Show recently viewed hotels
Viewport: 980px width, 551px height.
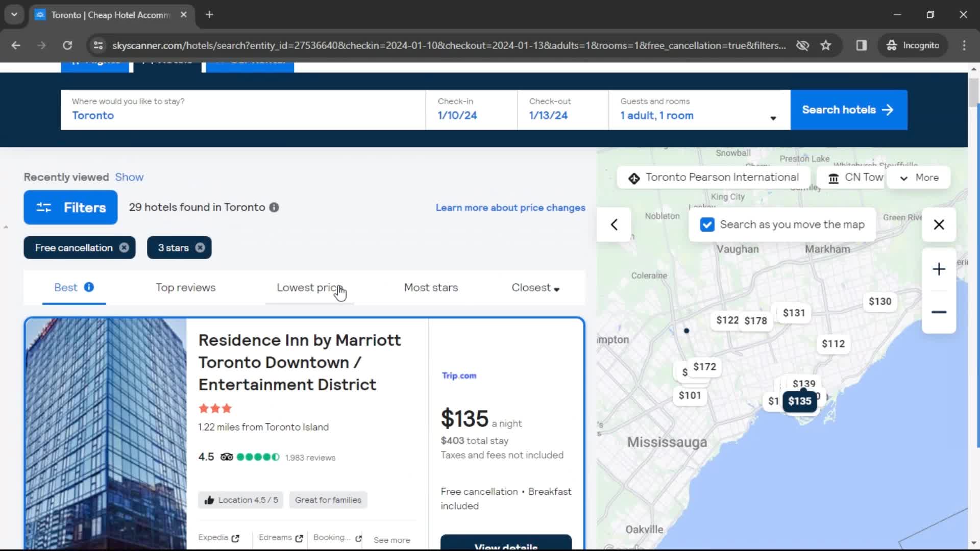pyautogui.click(x=129, y=177)
